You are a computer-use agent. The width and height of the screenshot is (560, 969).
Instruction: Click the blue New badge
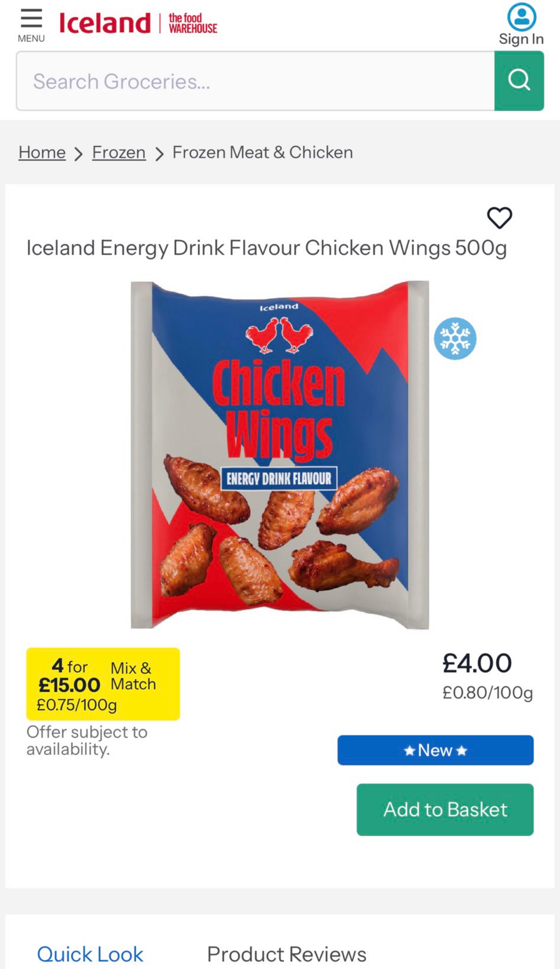(x=436, y=750)
